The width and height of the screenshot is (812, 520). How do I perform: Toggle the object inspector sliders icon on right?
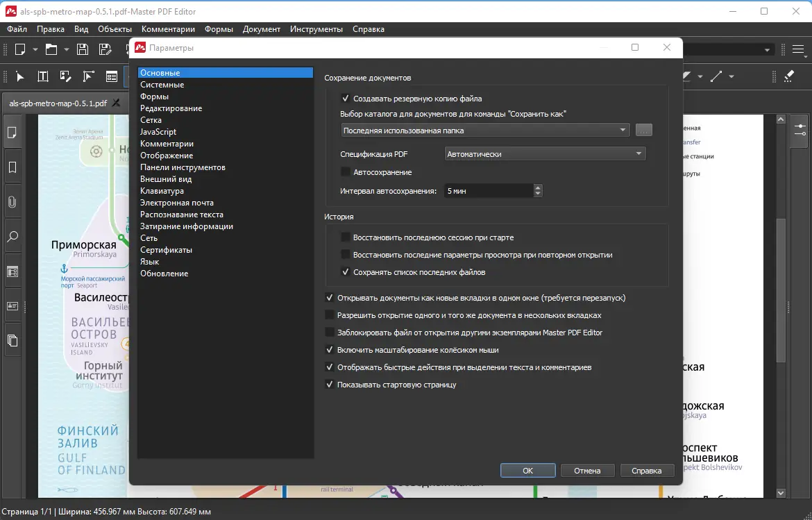point(800,130)
